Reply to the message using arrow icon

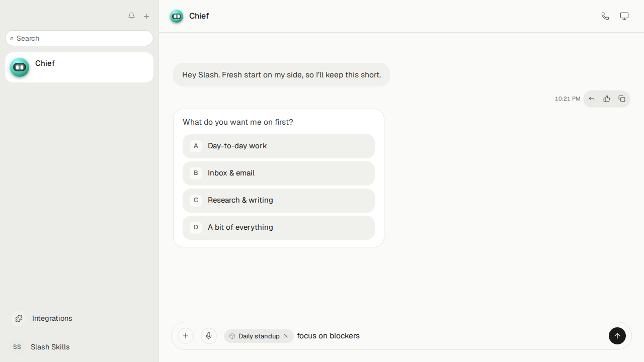tap(592, 99)
